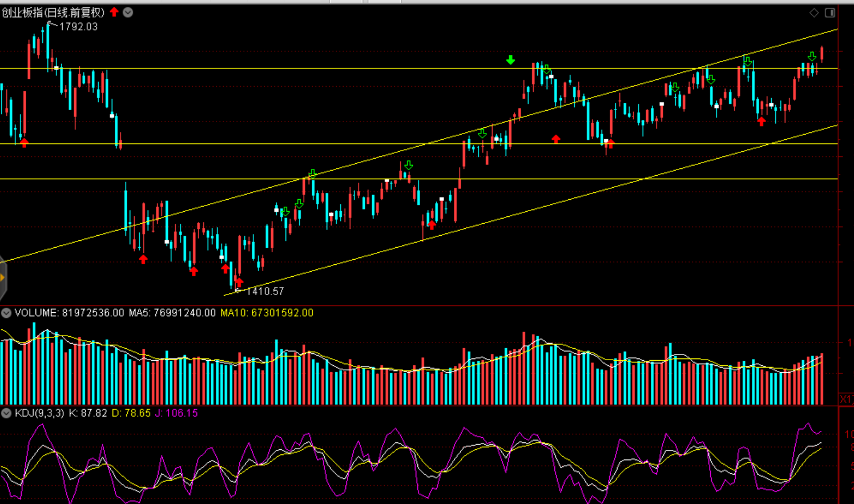Select the yellow MA10 volume label
Image resolution: width=854 pixels, height=504 pixels.
pyautogui.click(x=267, y=313)
